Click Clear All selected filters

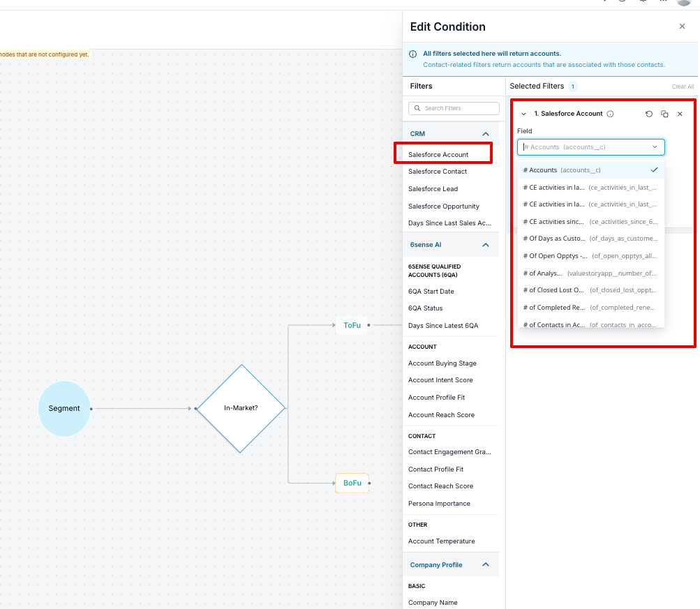[683, 87]
